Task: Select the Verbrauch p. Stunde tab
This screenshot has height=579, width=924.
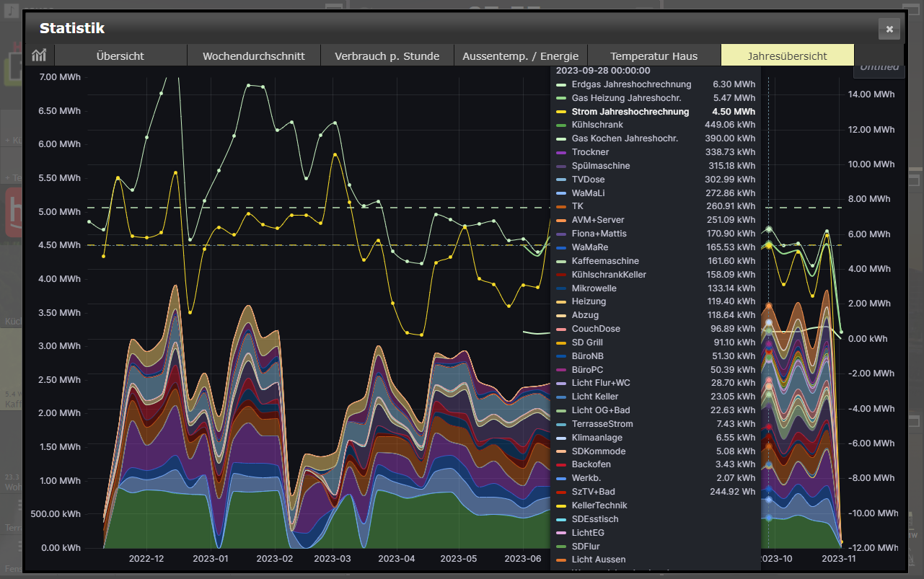Action: pyautogui.click(x=387, y=56)
